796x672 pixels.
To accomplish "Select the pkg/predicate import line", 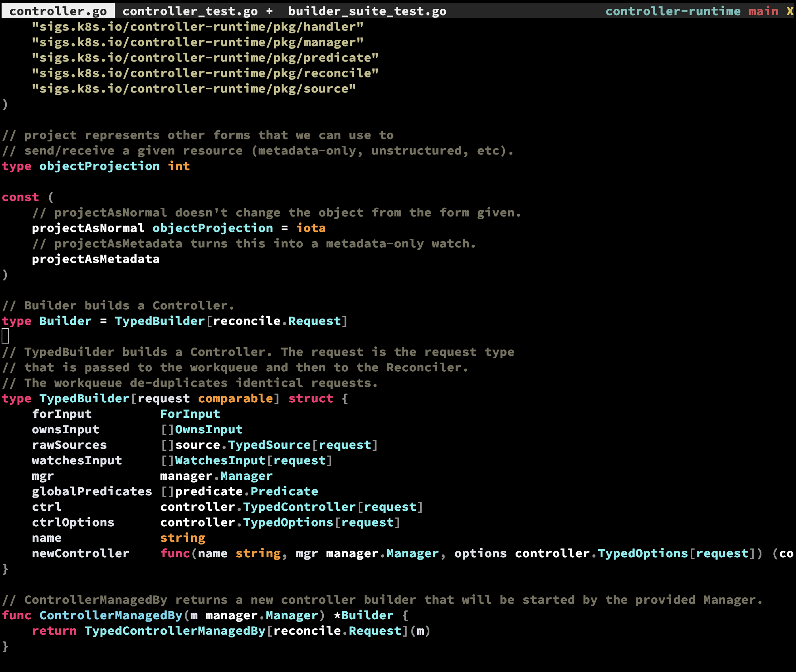I will pos(205,58).
